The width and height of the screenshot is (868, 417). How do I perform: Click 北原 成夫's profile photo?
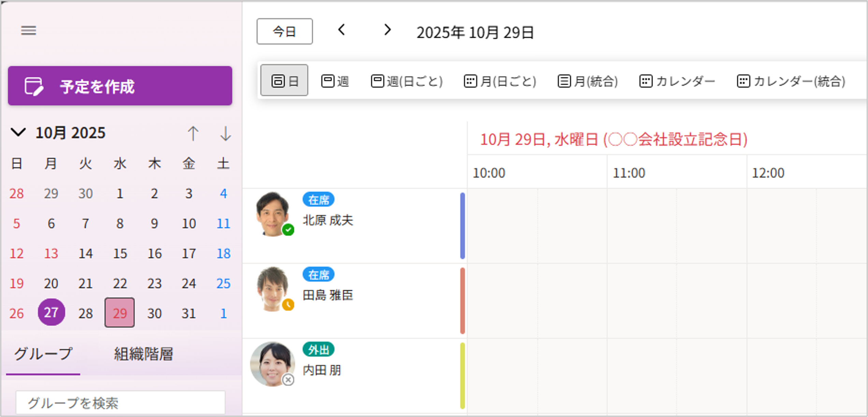pos(272,214)
